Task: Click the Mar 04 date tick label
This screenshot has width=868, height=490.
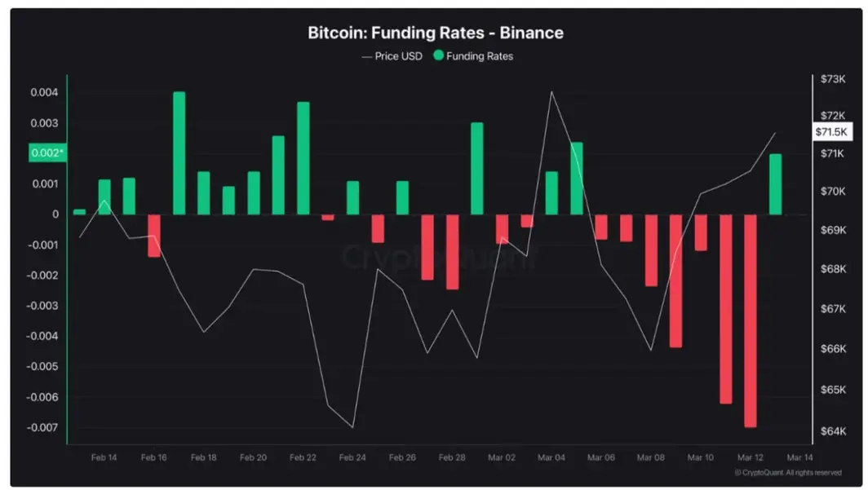Action: 551,457
